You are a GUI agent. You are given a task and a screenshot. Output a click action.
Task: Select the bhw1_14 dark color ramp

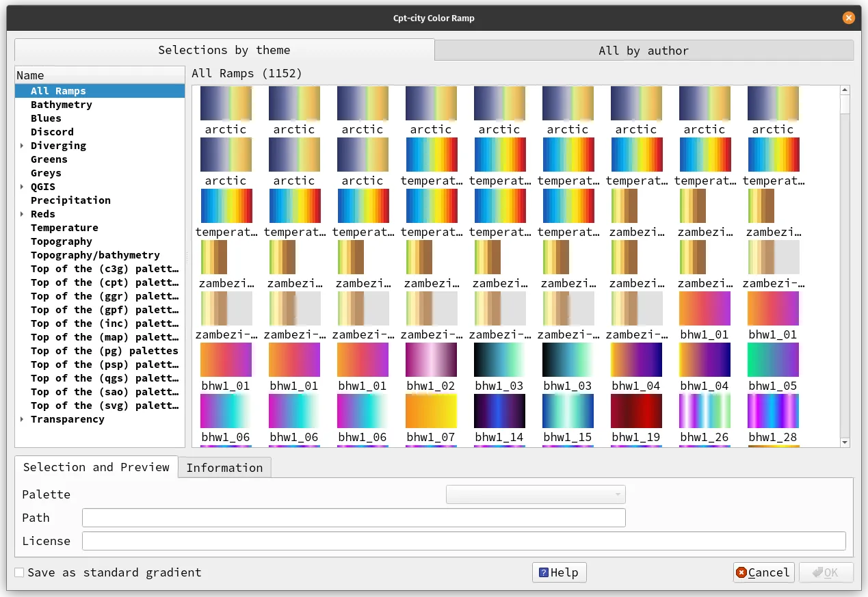coord(499,411)
